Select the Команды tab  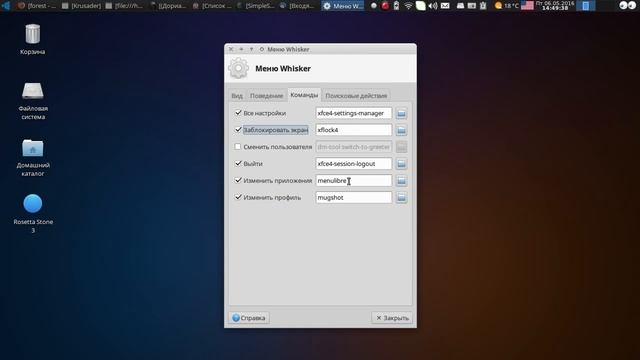(x=304, y=95)
